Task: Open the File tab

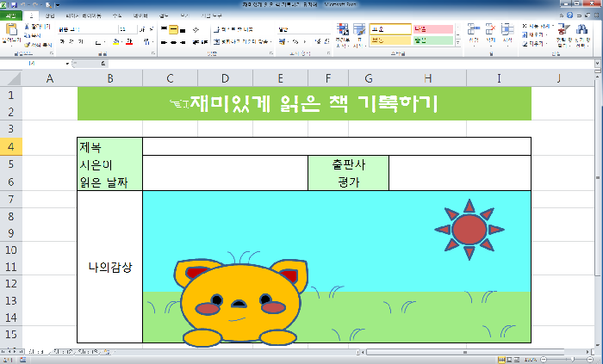Action: [11, 15]
